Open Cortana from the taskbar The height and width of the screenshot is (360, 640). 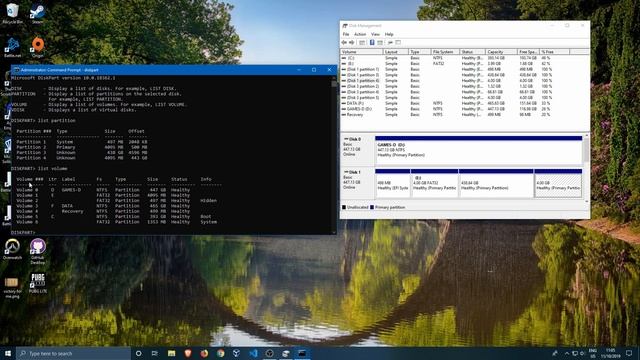click(138, 353)
